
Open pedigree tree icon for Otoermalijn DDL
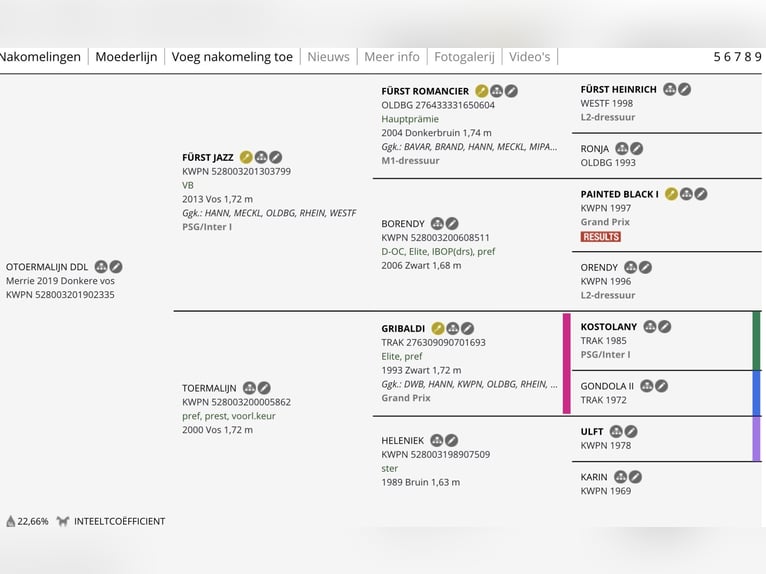[101, 267]
